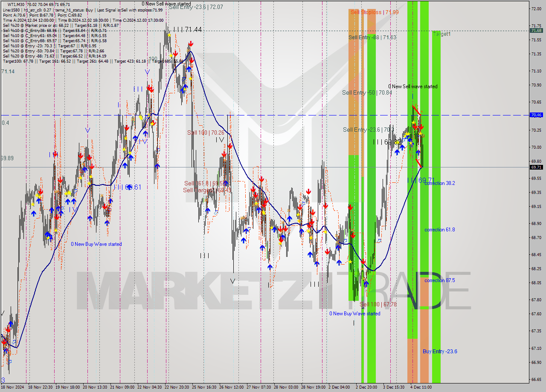Click the 69.35 price axis label

(536, 193)
